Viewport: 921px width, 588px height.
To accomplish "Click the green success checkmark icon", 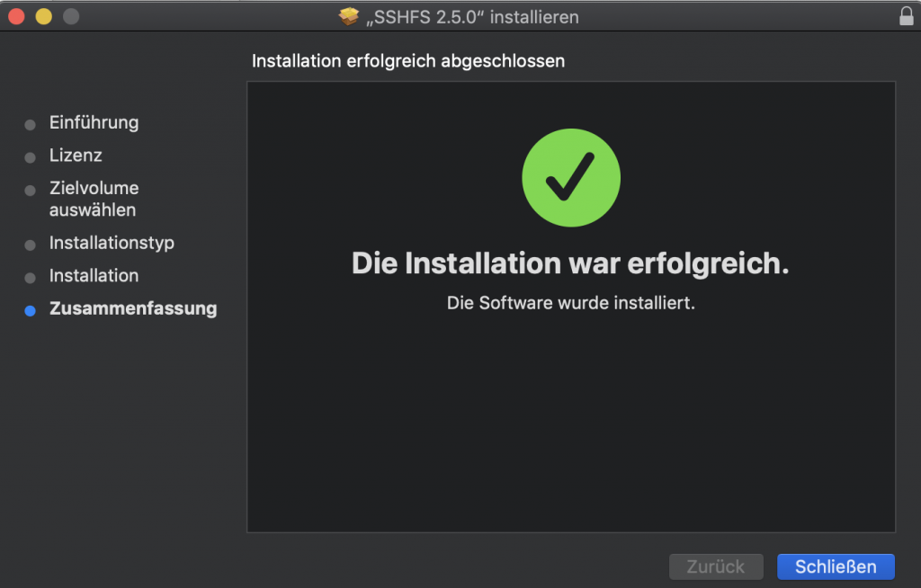I will pos(571,177).
